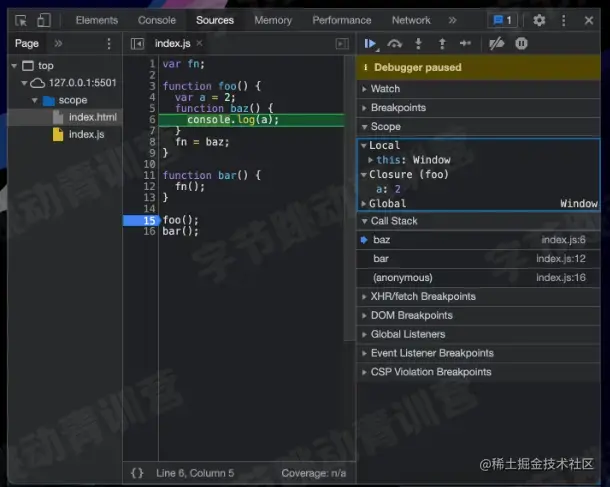Collapse the scope folder
This screenshot has height=487, width=610.
point(35,100)
